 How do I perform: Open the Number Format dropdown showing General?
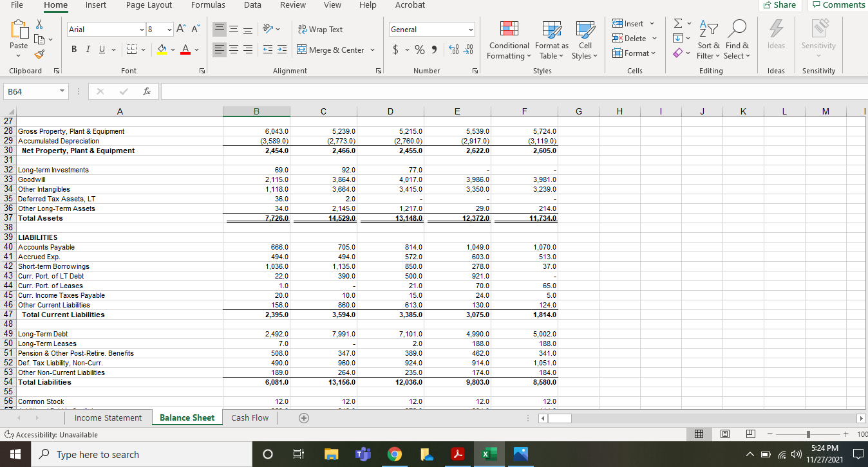pyautogui.click(x=431, y=29)
